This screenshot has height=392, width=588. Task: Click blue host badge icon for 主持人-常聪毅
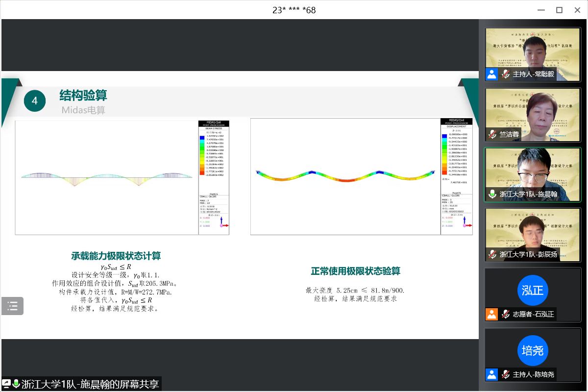click(x=491, y=74)
